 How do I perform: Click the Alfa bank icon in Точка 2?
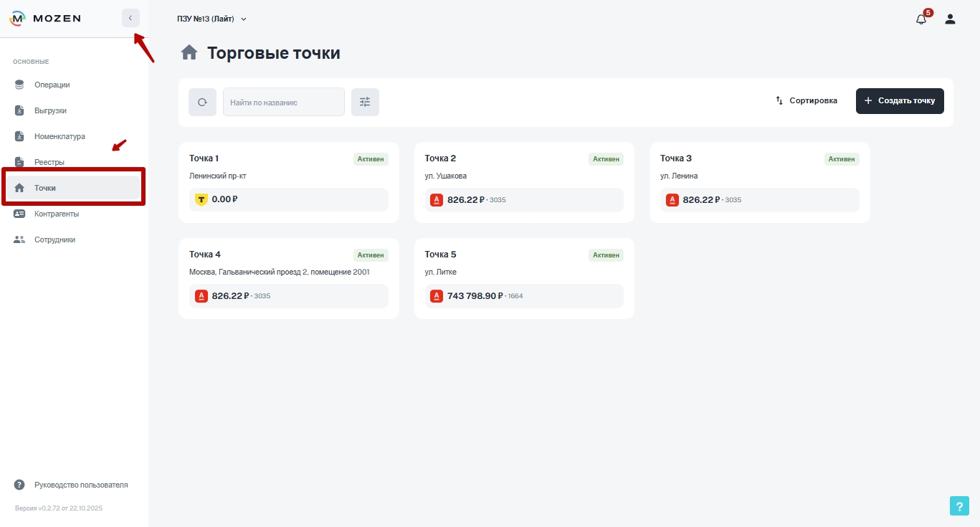click(436, 200)
